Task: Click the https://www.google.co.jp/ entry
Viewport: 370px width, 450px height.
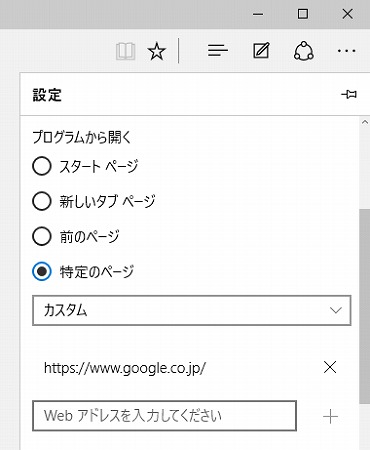Action: [x=125, y=368]
